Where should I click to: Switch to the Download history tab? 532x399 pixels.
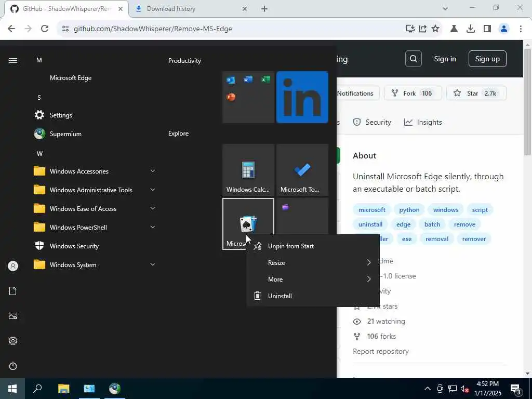(191, 9)
